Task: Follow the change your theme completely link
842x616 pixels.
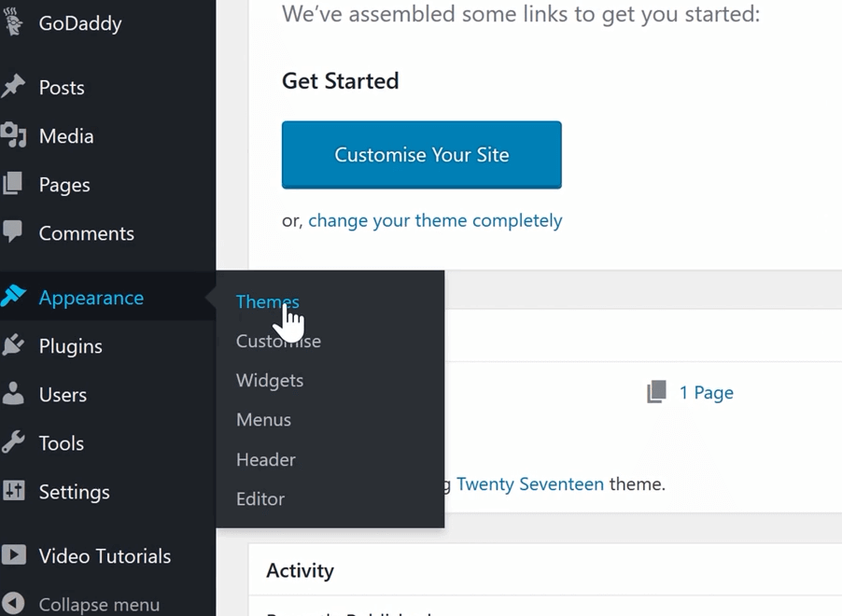Action: pos(435,220)
